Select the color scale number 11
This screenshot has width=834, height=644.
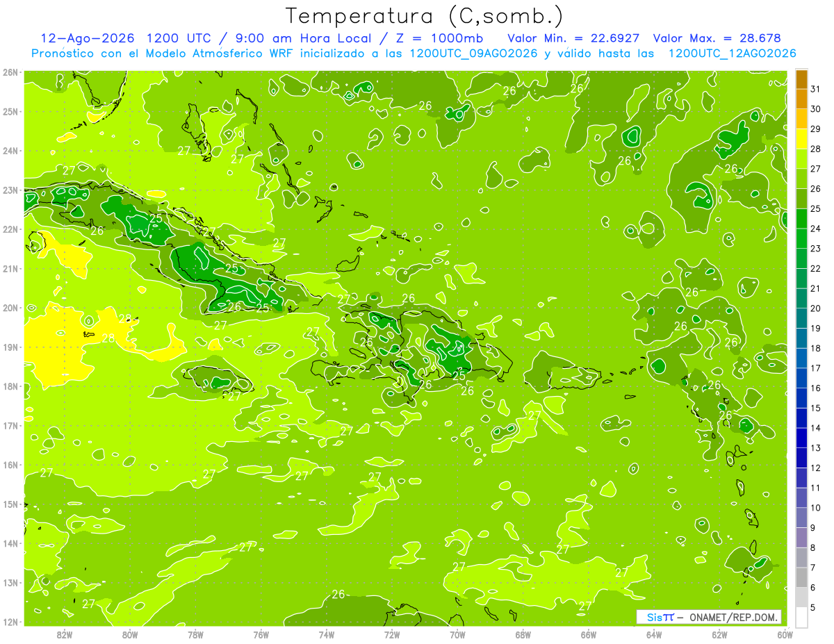[816, 488]
